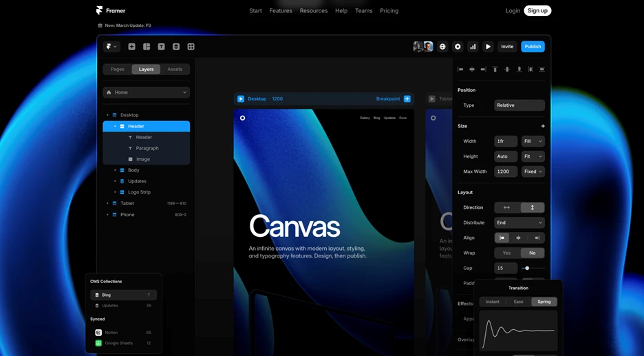Open the Insert plus tool in the toolbar
This screenshot has width=644, height=356.
[131, 47]
